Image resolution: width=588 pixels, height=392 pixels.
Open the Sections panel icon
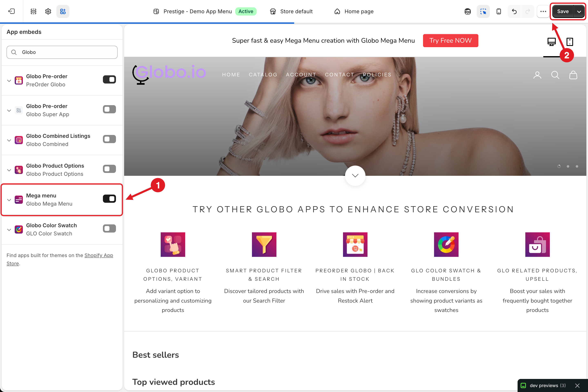tap(33, 11)
